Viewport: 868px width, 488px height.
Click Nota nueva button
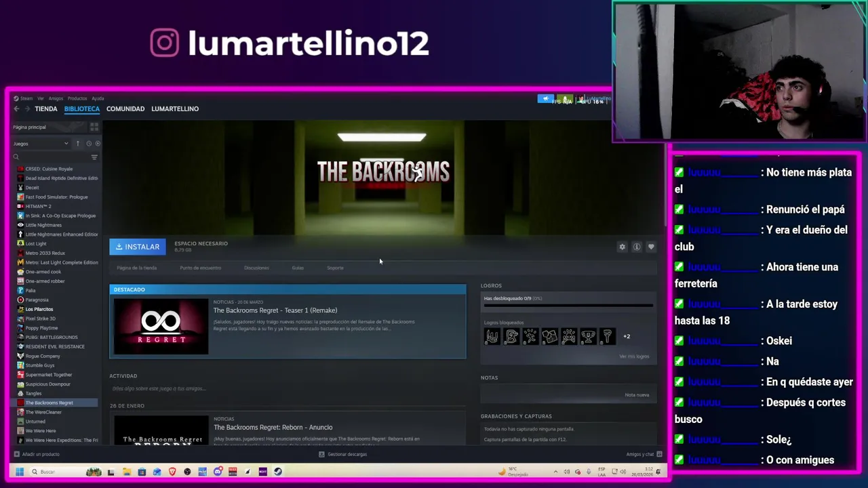coord(637,394)
